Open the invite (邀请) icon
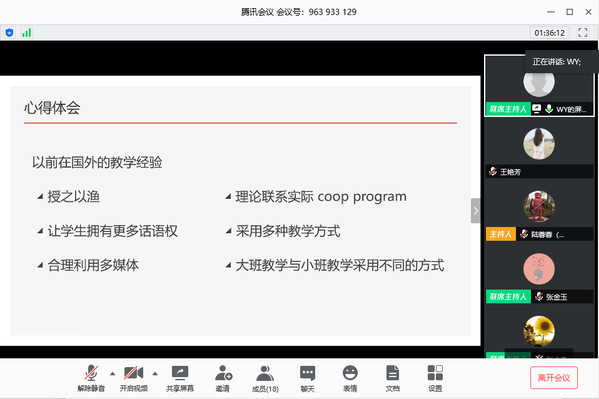Viewport: 599px width, 399px height. 223,378
